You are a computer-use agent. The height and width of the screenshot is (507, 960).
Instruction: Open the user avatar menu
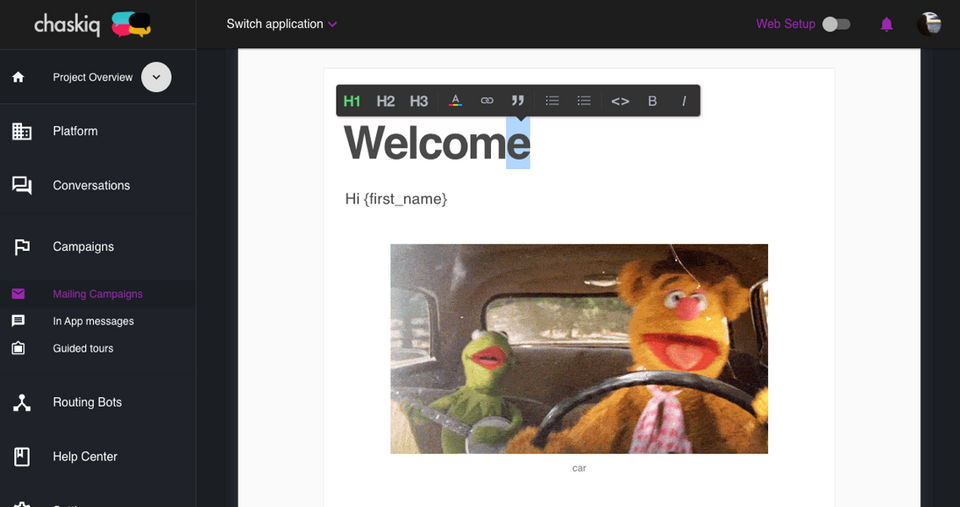tap(929, 24)
